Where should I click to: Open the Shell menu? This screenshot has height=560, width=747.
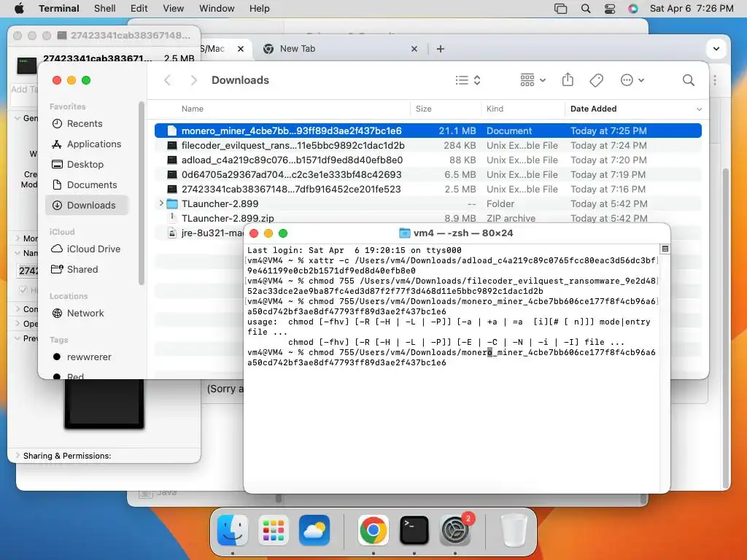(104, 8)
